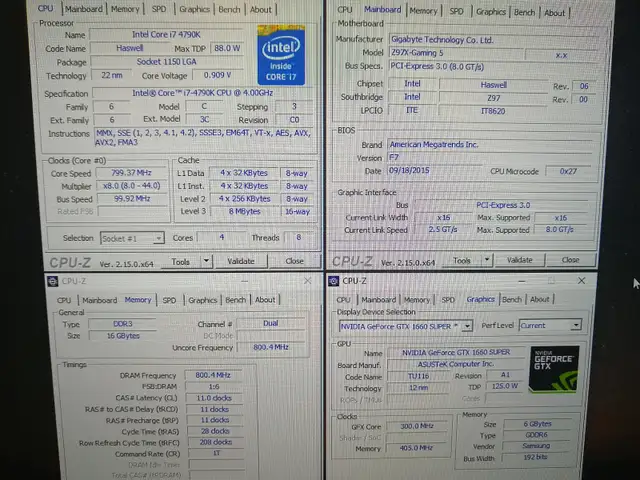Click Close button in processor window
The width and height of the screenshot is (640, 480).
[294, 260]
